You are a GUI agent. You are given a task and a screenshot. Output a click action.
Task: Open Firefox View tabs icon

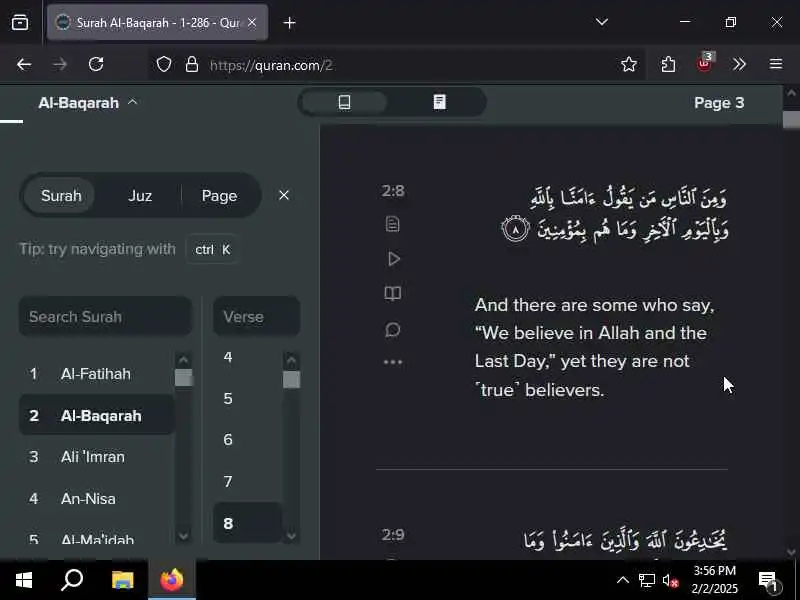click(x=20, y=22)
